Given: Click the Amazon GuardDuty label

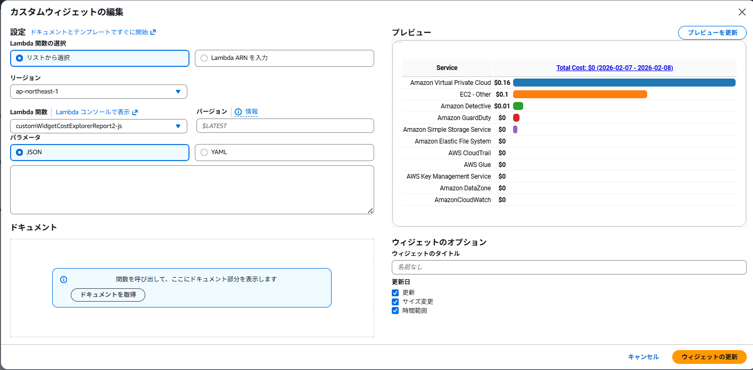Looking at the screenshot, I should click(464, 118).
